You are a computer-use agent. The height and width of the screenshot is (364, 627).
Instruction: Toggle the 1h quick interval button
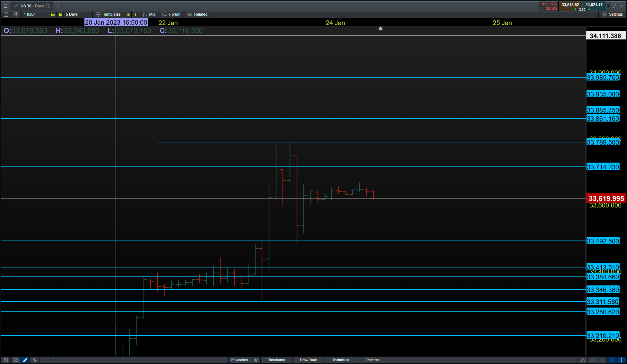(60, 15)
